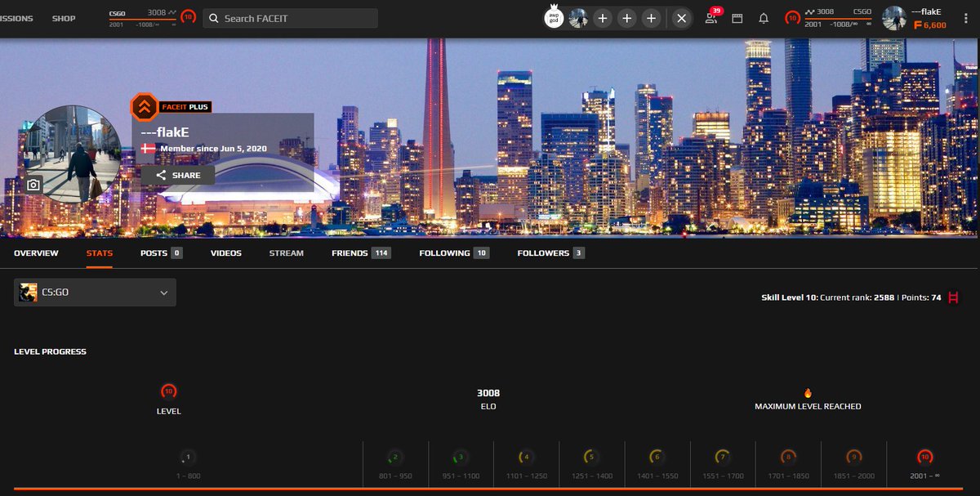Open the party leader 'awp god' avatar
Viewport: 980px width, 496px height.
click(555, 17)
